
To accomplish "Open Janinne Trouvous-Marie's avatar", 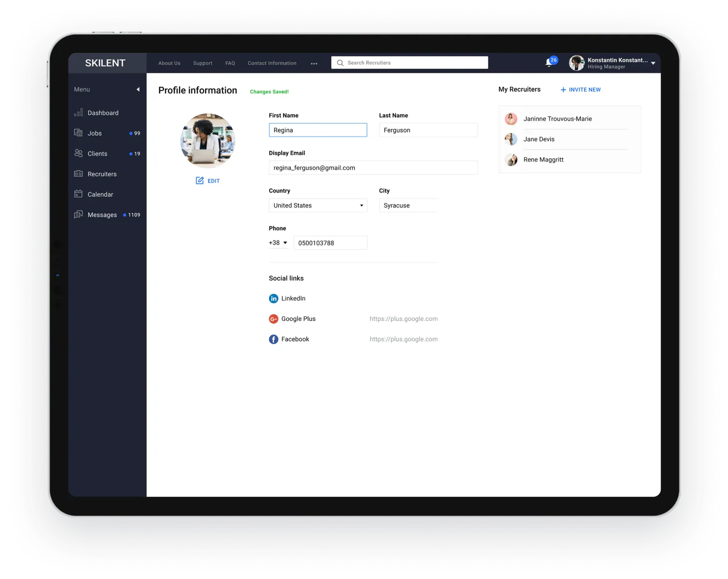I will (511, 119).
